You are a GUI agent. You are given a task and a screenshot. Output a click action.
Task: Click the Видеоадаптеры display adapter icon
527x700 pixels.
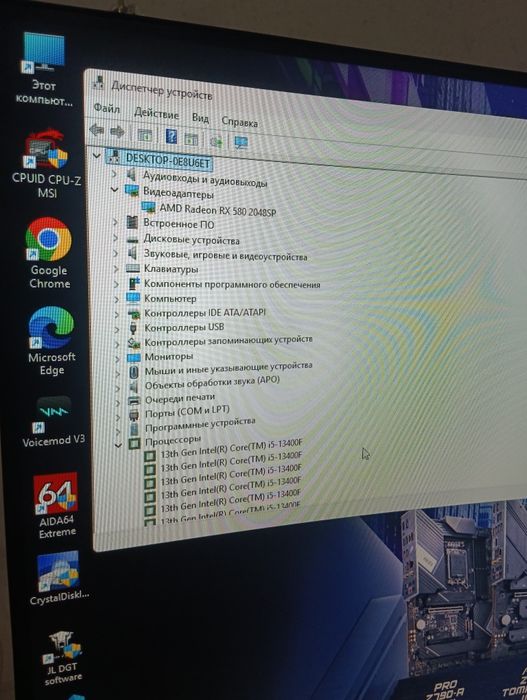click(132, 191)
